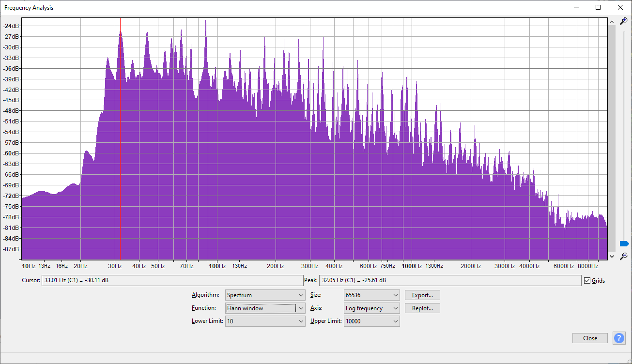This screenshot has height=364, width=632.
Task: Click the Cursor readout field
Action: tap(172, 281)
